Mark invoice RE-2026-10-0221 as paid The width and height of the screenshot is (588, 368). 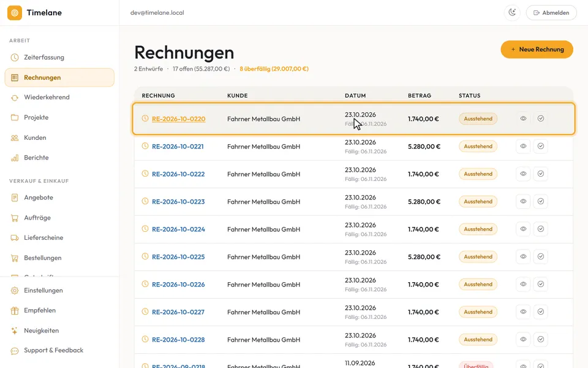point(541,146)
